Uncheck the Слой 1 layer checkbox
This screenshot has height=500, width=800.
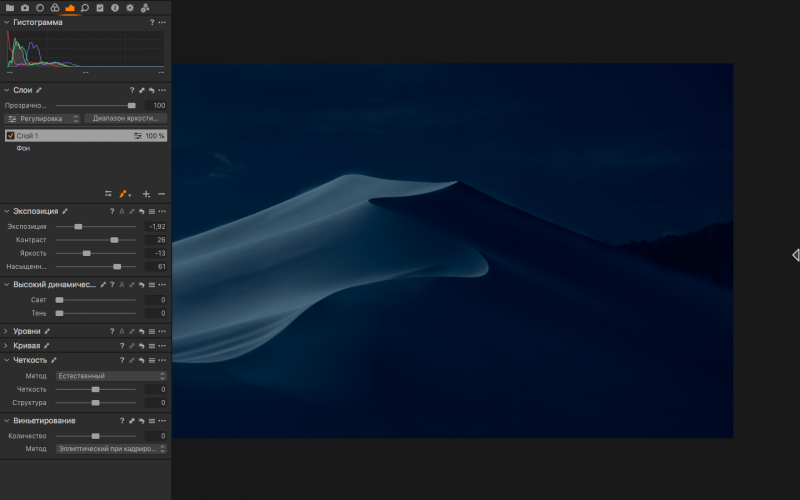10,135
